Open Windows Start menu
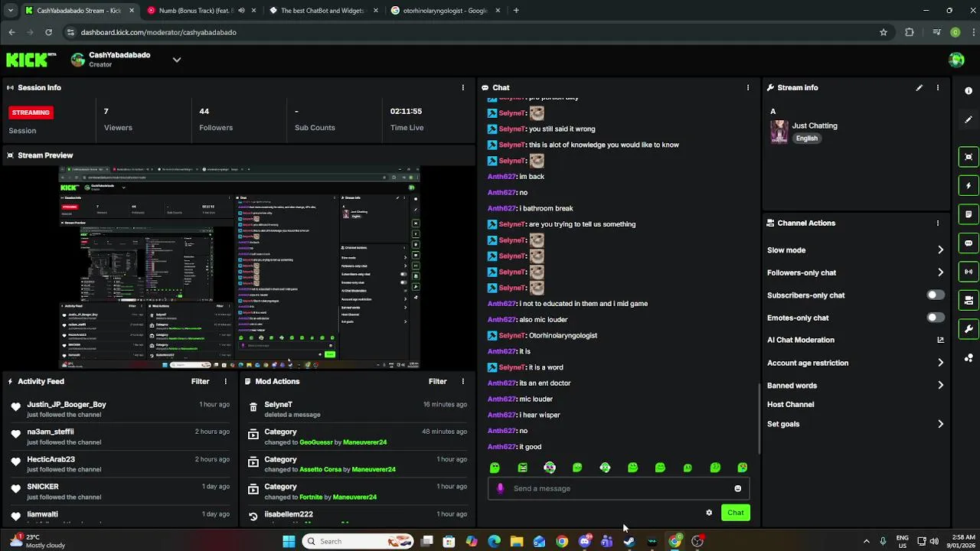Screen dimensions: 980x551 coord(289,541)
